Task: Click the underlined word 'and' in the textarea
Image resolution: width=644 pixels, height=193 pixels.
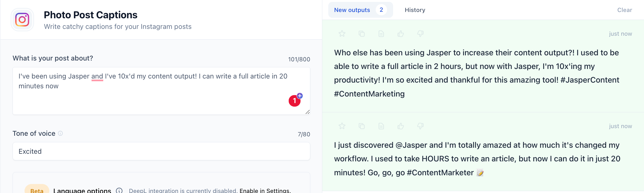Action: [x=97, y=76]
